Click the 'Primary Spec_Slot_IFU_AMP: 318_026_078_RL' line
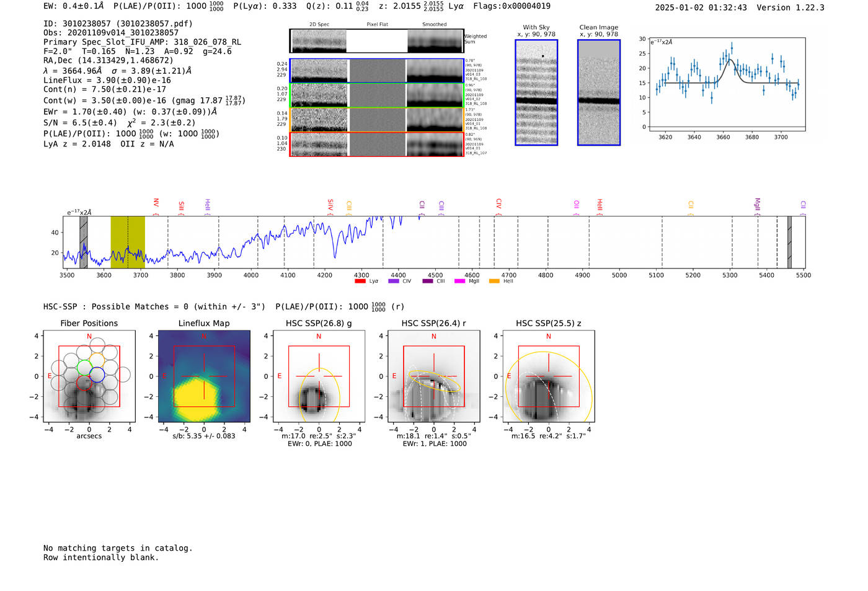 click(142, 42)
